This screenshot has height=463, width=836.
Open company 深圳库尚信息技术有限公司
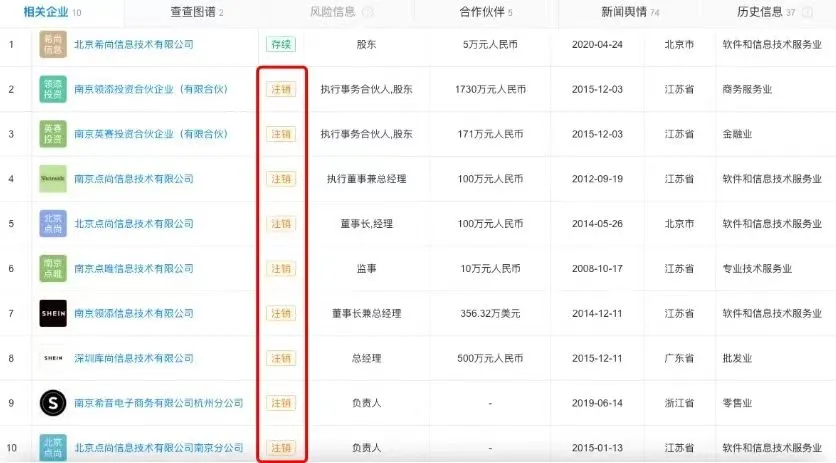(x=133, y=358)
